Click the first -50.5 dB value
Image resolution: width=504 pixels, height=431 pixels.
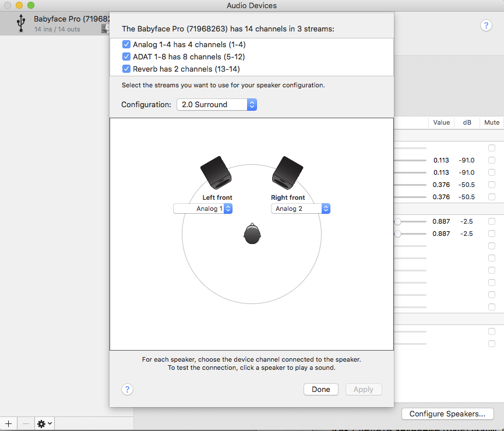click(x=466, y=185)
